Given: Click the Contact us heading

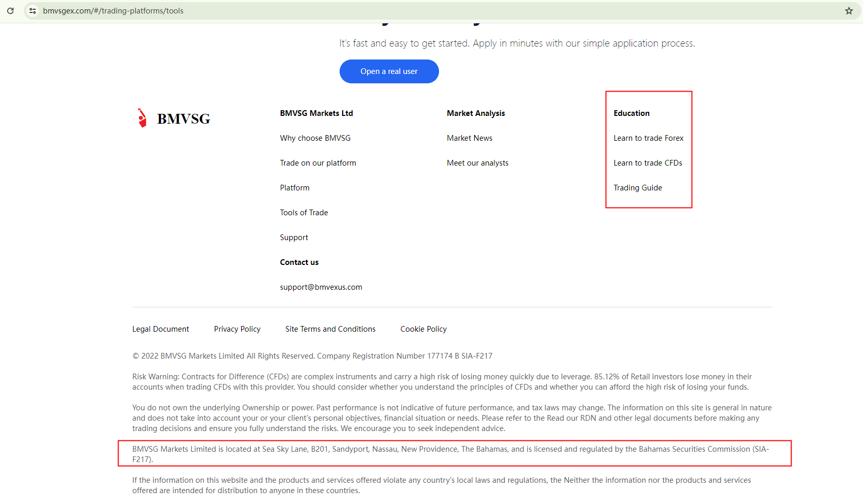Looking at the screenshot, I should 299,262.
